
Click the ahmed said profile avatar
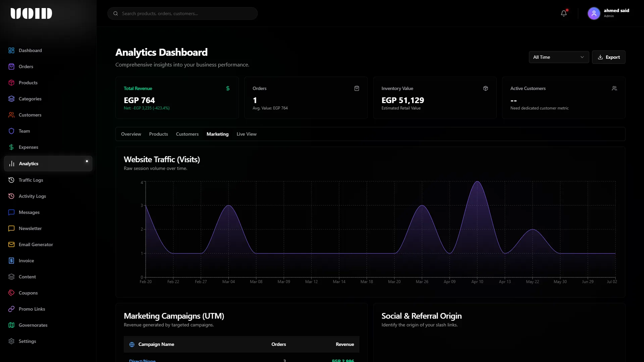tap(594, 13)
